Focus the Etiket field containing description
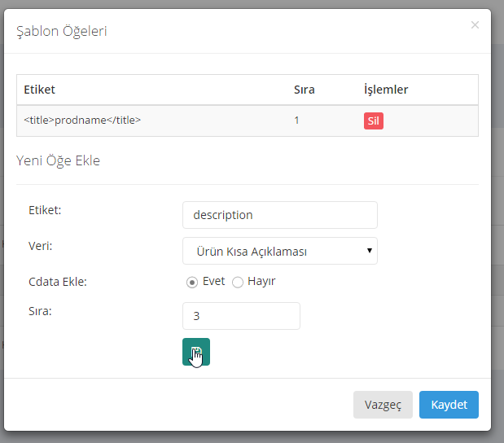Screen dimensions: 504x443 pos(279,215)
